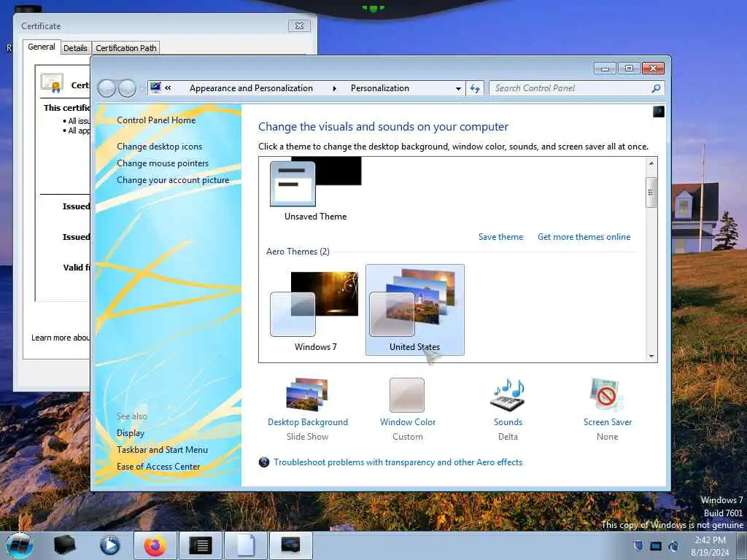Click the Forward navigation button
747x560 pixels.
coord(127,88)
